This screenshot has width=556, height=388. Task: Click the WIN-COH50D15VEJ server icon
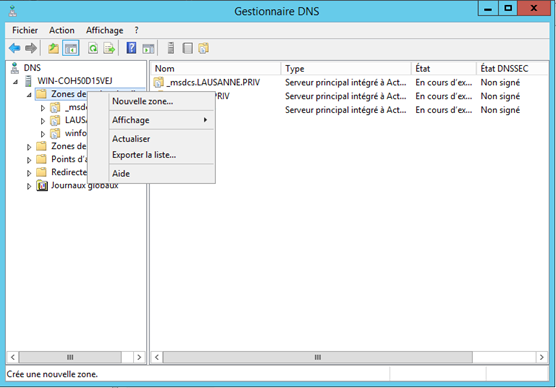pos(28,81)
